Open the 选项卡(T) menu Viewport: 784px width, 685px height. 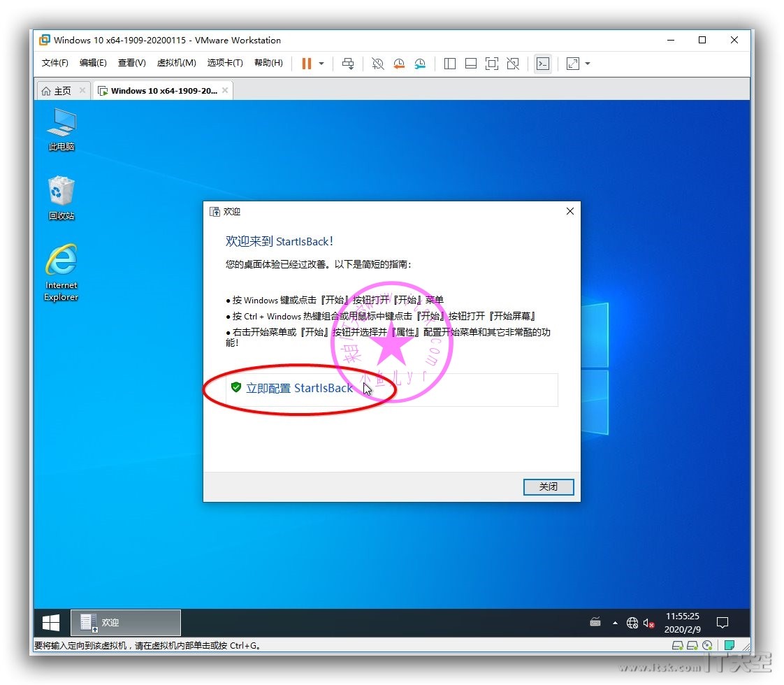pos(225,62)
